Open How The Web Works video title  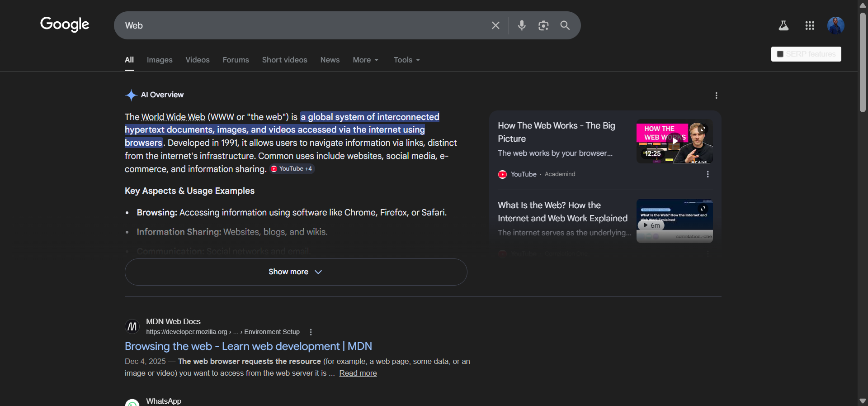[557, 132]
